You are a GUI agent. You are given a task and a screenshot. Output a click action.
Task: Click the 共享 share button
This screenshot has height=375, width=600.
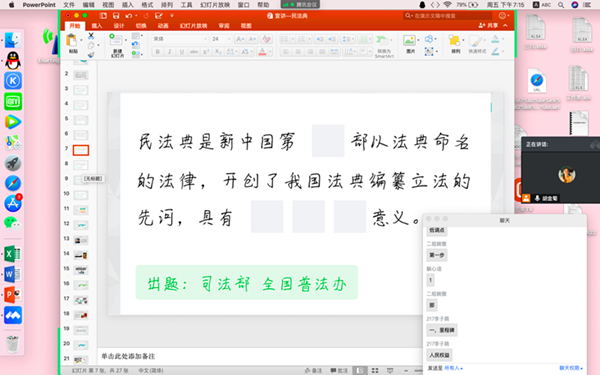[488, 25]
